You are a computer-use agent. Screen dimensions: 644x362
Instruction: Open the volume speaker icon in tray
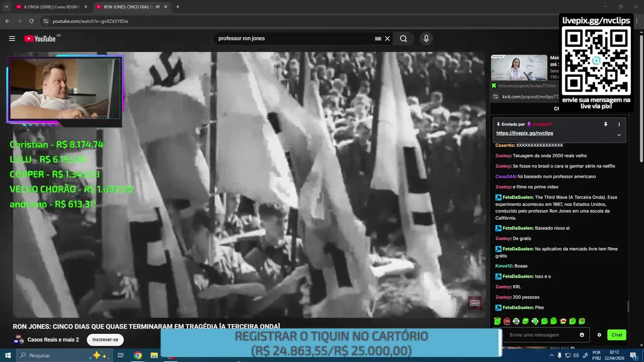pos(576,355)
